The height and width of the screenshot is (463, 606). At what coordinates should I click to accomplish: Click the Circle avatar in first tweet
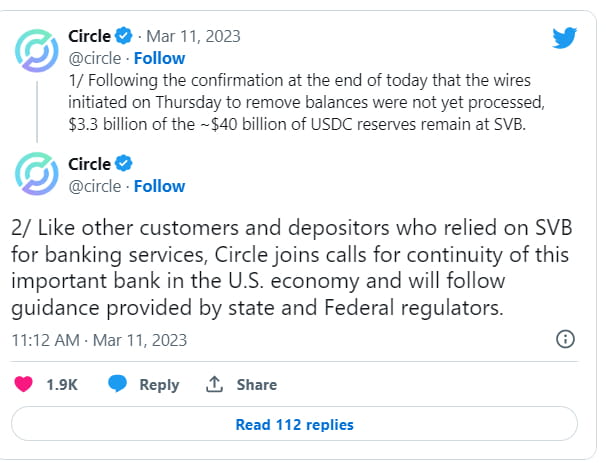[x=39, y=53]
